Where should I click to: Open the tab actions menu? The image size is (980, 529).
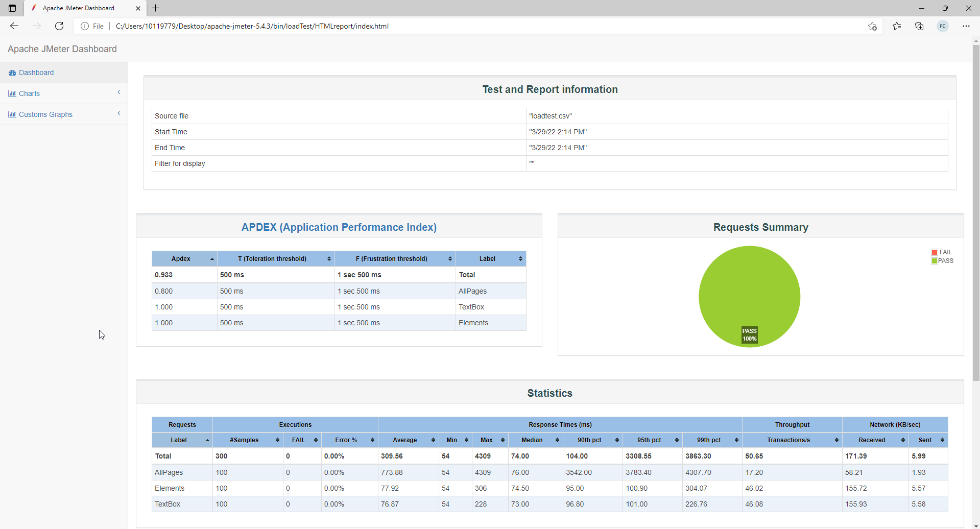12,8
